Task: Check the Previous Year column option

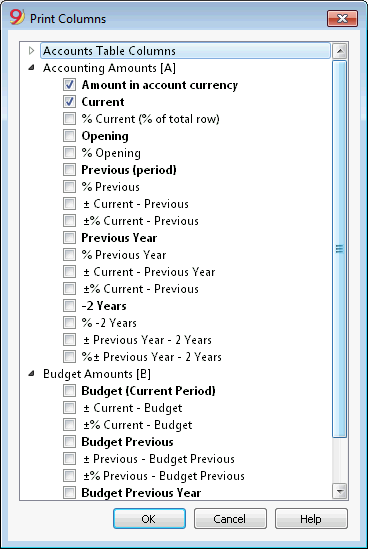Action: pyautogui.click(x=69, y=237)
